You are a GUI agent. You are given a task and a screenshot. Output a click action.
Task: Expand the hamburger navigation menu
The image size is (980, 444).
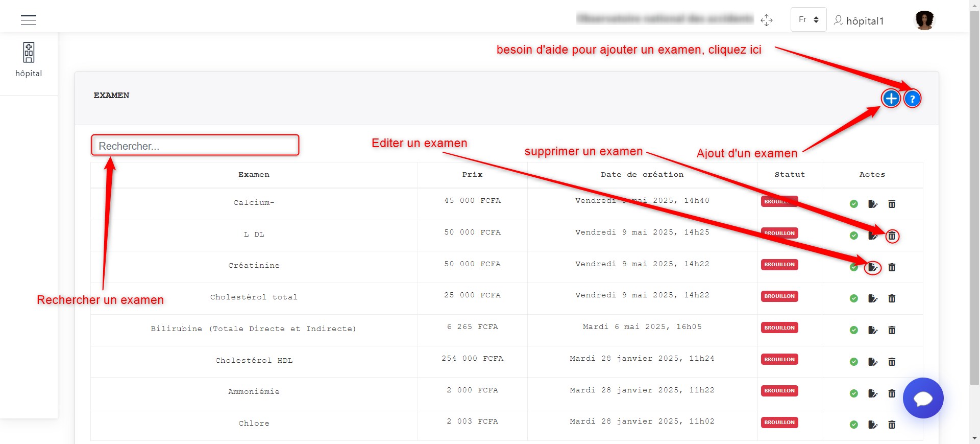pos(29,20)
